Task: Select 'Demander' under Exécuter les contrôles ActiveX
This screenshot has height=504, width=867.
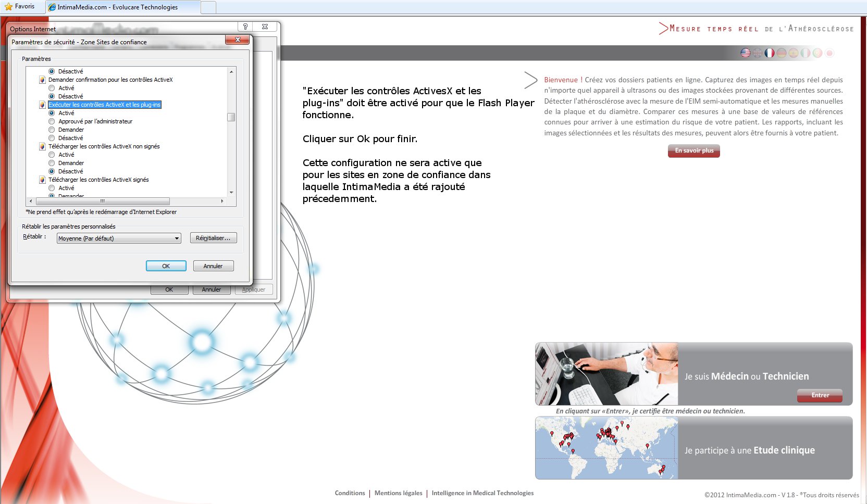Action: 52,130
